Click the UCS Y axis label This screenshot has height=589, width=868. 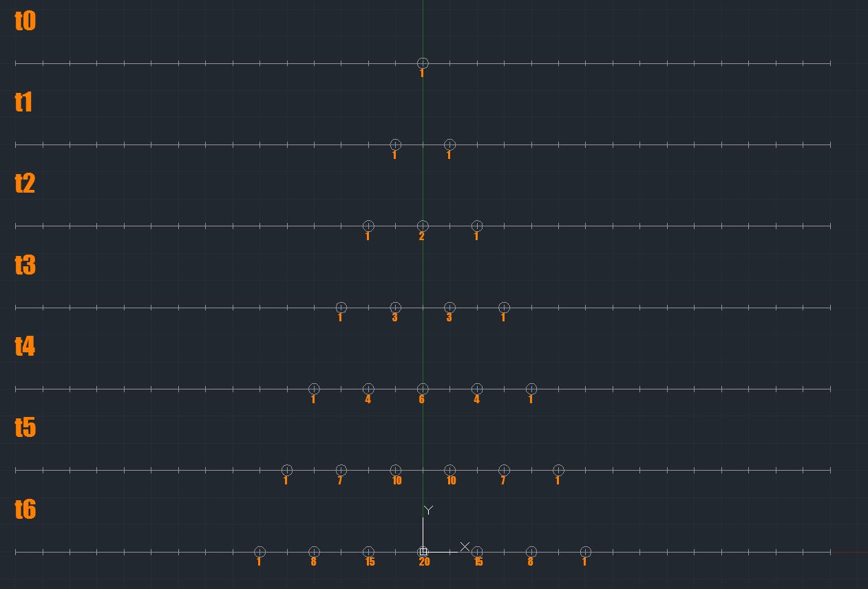click(428, 510)
